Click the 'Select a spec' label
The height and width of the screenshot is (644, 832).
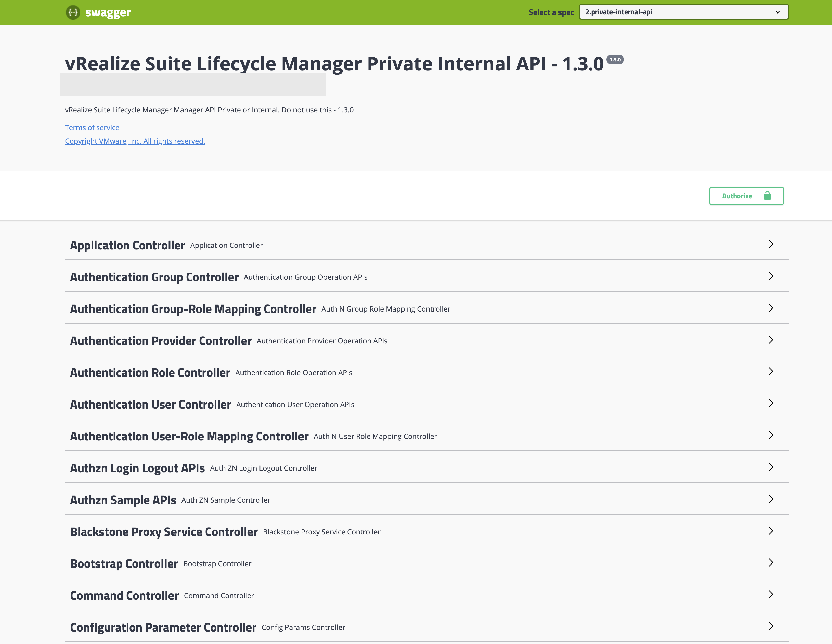click(551, 12)
